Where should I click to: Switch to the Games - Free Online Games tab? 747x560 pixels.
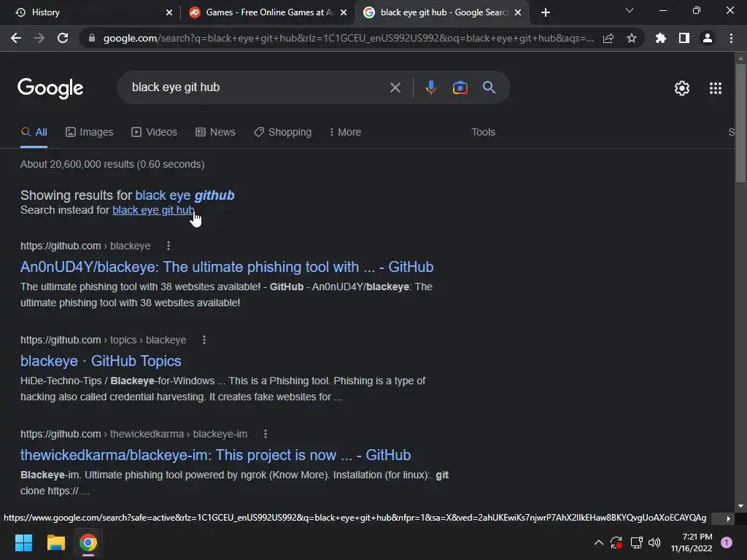(x=267, y=12)
